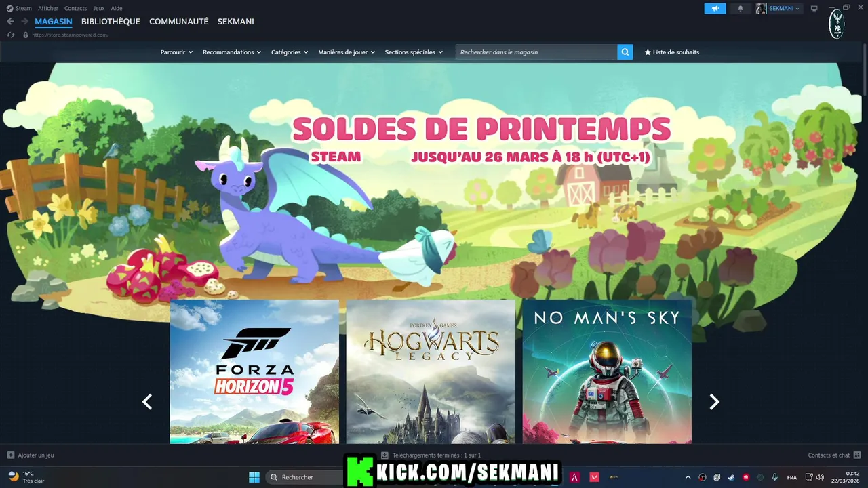
Task: Switch to the BIBLIOTHÈQUE tab
Action: pos(111,22)
